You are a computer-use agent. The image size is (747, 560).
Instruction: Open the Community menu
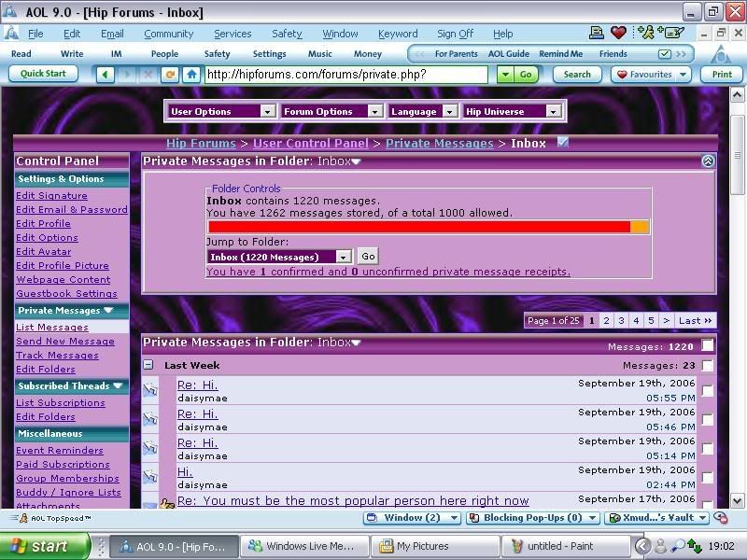tap(168, 34)
